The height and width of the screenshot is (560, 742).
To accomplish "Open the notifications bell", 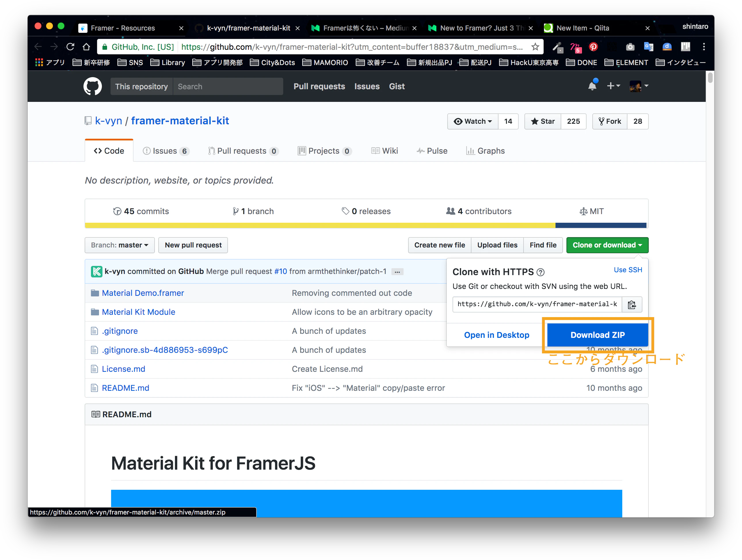I will pyautogui.click(x=592, y=86).
